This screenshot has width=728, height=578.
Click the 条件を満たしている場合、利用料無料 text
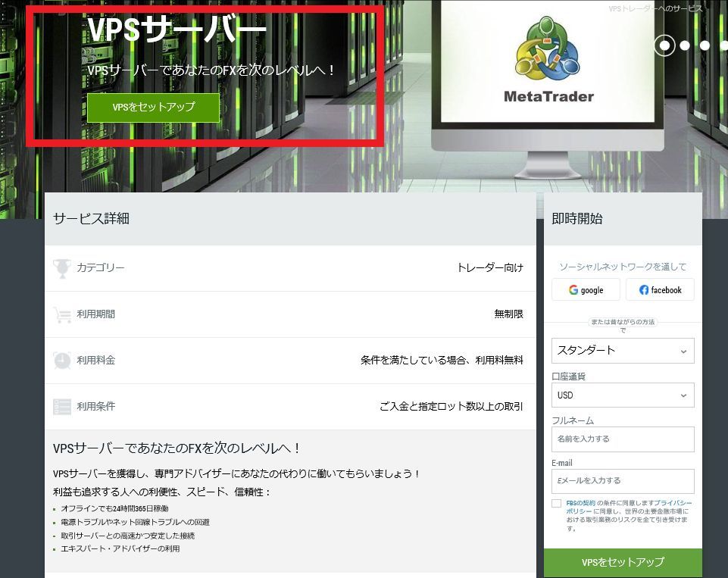442,361
